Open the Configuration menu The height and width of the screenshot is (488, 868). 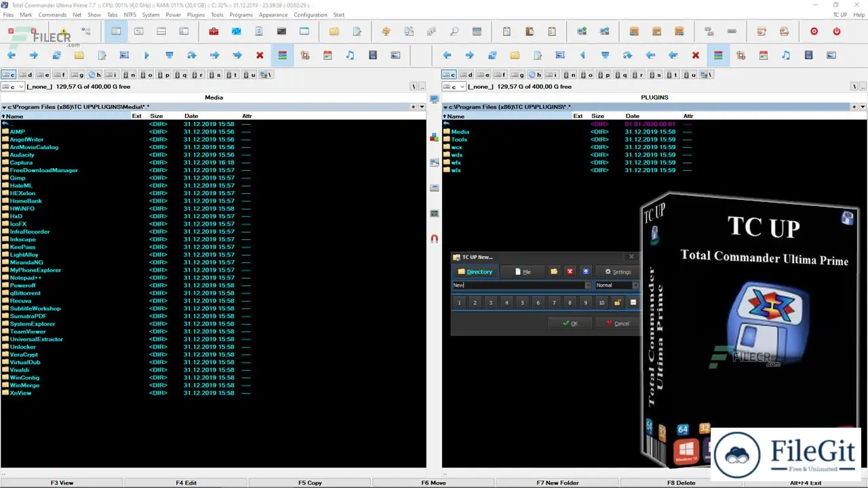pyautogui.click(x=310, y=15)
